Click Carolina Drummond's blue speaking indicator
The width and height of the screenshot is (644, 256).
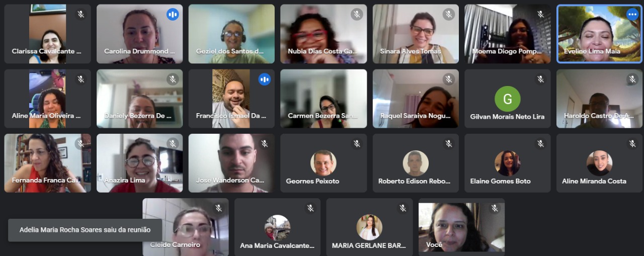173,15
